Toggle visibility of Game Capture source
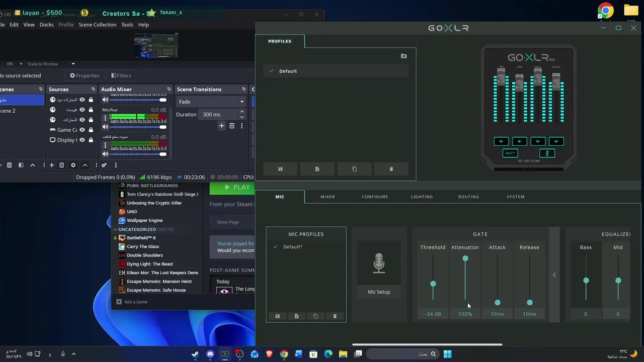Screen dimensions: 644x362 (x=82, y=130)
